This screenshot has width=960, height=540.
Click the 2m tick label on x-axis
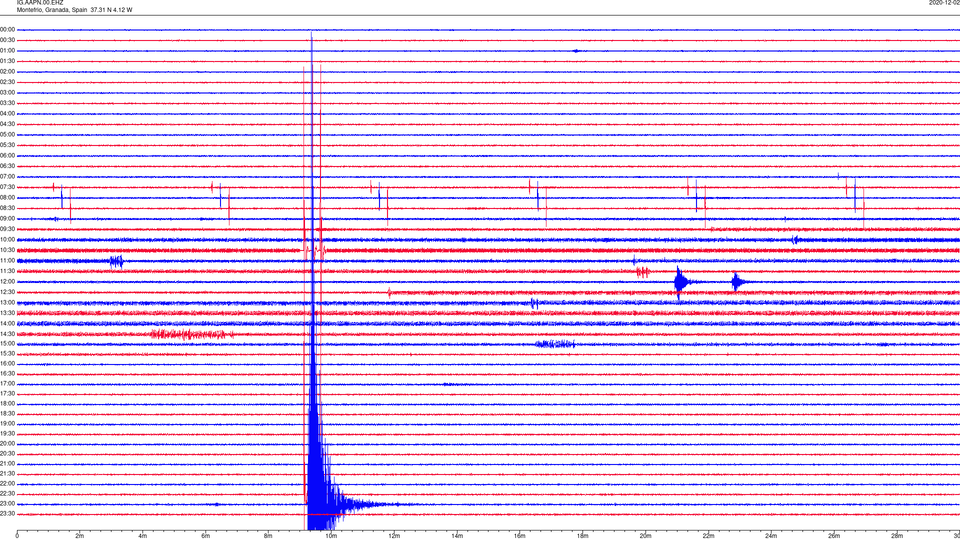[80, 536]
